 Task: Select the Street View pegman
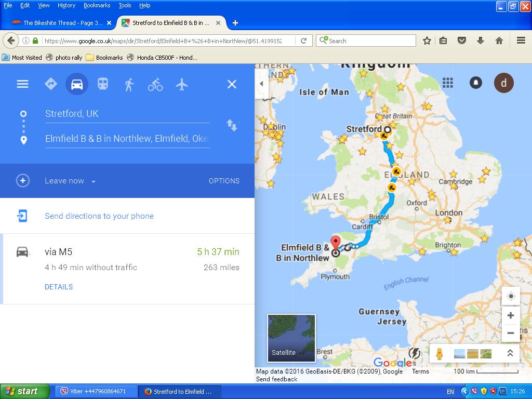(x=440, y=353)
